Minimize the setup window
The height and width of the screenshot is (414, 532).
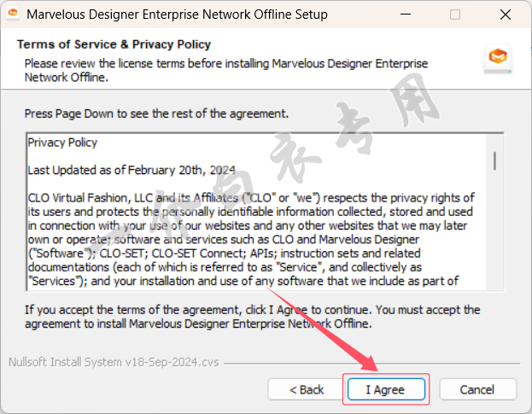[x=406, y=15]
